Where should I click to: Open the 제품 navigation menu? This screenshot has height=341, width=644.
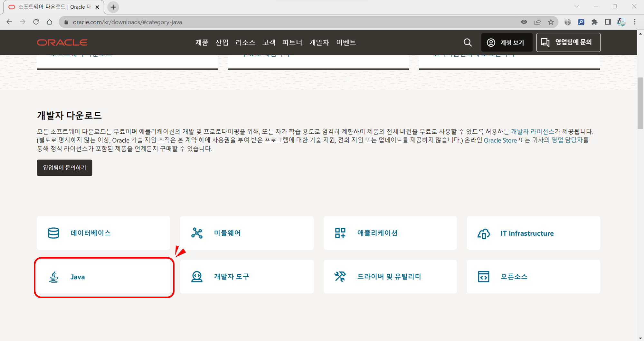tap(202, 43)
